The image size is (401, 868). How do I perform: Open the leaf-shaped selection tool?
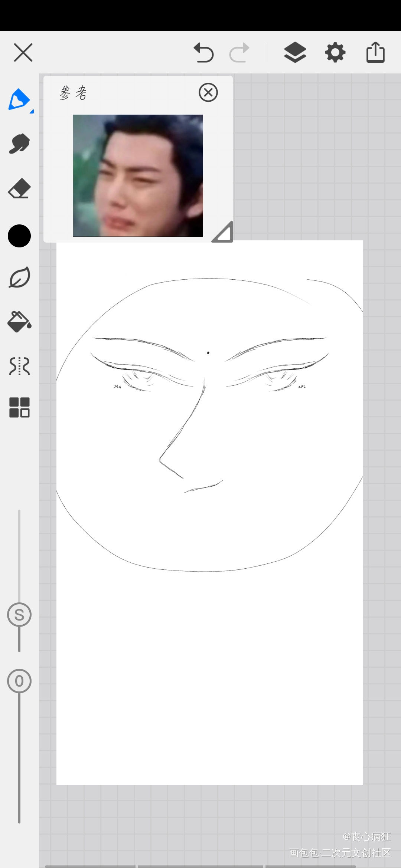pyautogui.click(x=19, y=277)
